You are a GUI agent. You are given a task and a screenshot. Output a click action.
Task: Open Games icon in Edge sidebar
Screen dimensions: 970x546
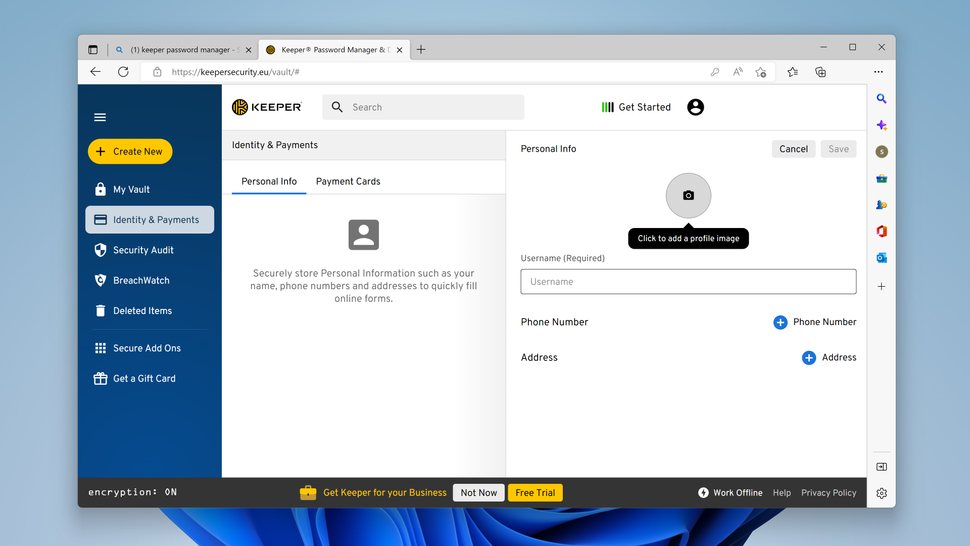[x=882, y=205]
